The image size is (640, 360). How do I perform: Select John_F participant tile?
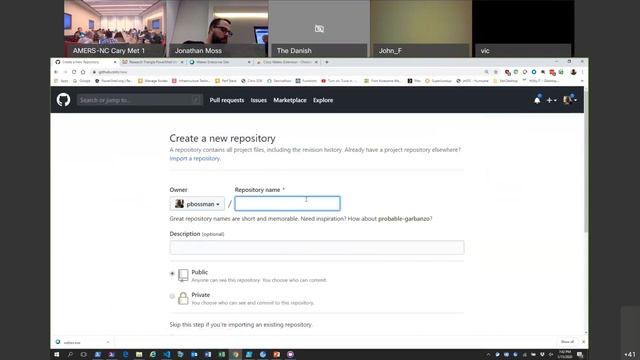click(x=421, y=28)
